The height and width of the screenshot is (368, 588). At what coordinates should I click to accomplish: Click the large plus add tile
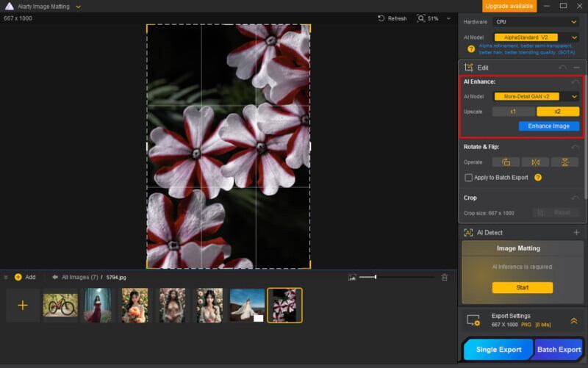(x=23, y=306)
